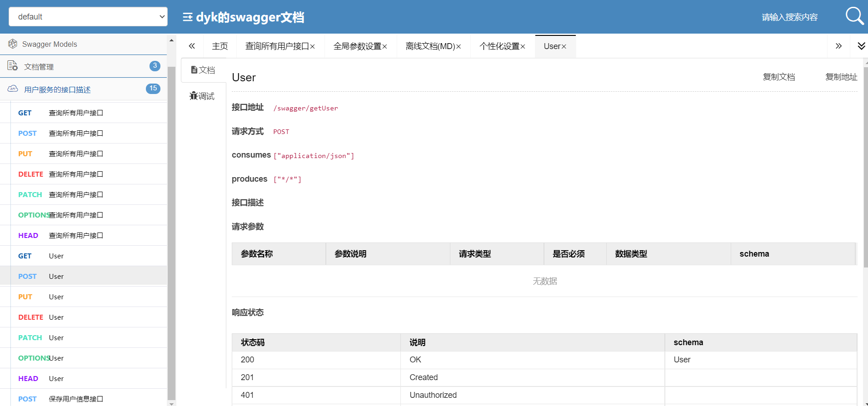This screenshot has width=868, height=406.
Task: Open the 文档 side tab
Action: coord(203,70)
